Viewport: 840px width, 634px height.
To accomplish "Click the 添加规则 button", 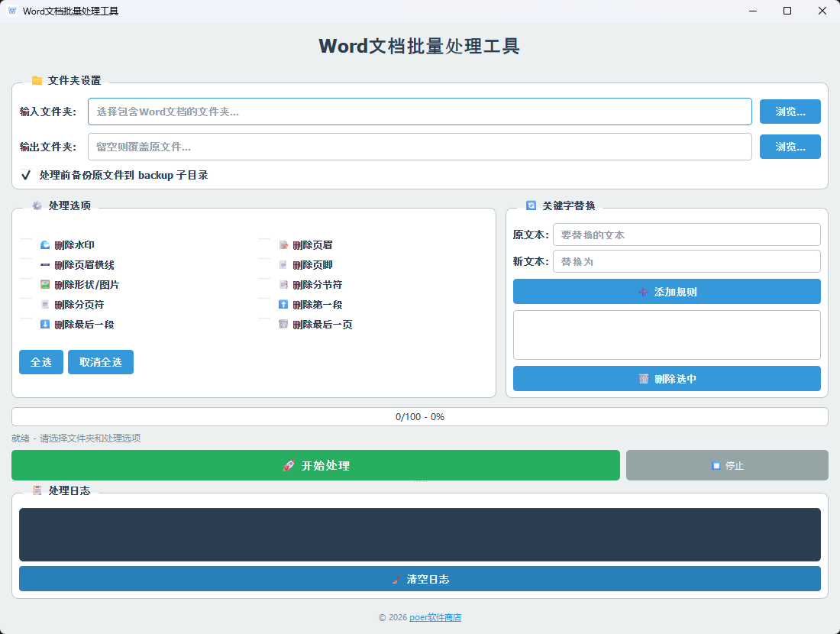I will point(667,292).
